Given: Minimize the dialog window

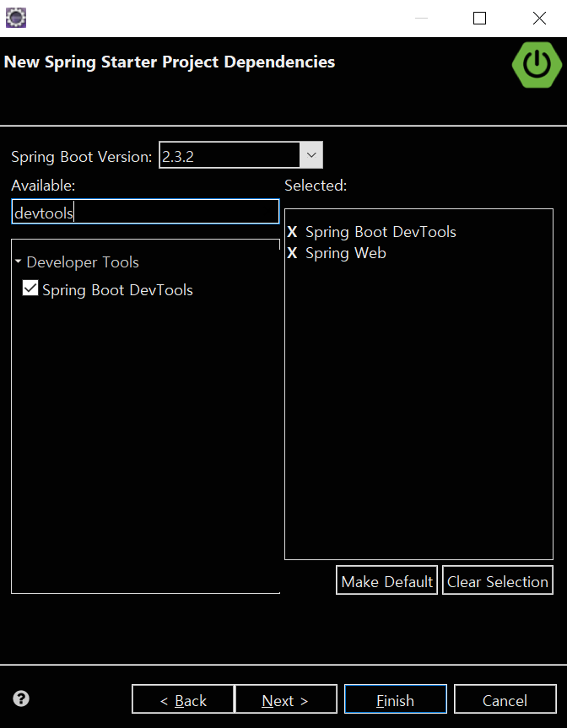Looking at the screenshot, I should (421, 18).
